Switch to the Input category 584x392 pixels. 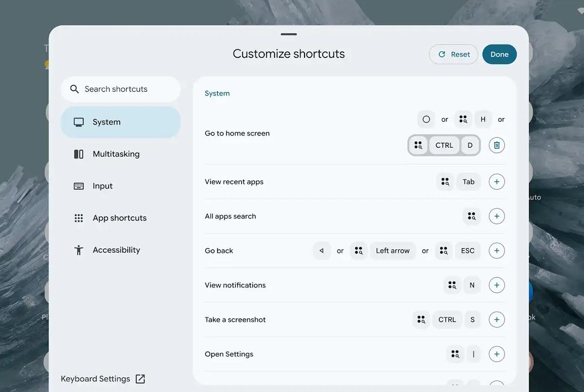[x=121, y=186]
